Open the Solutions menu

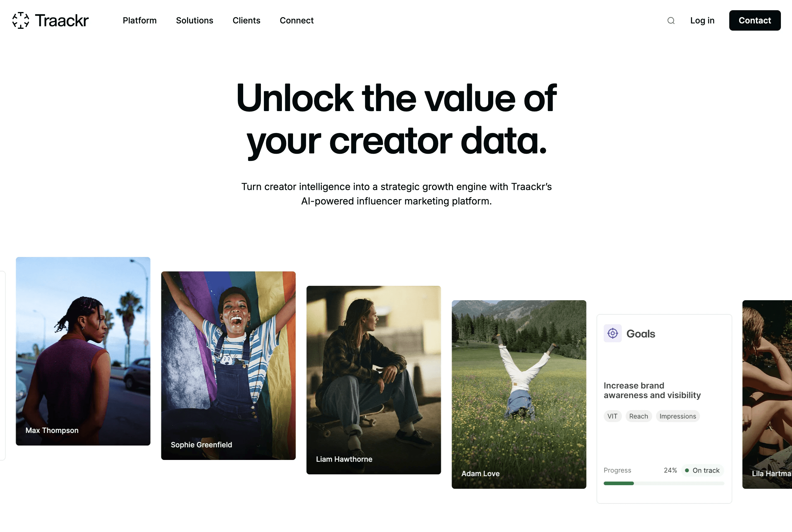click(194, 20)
